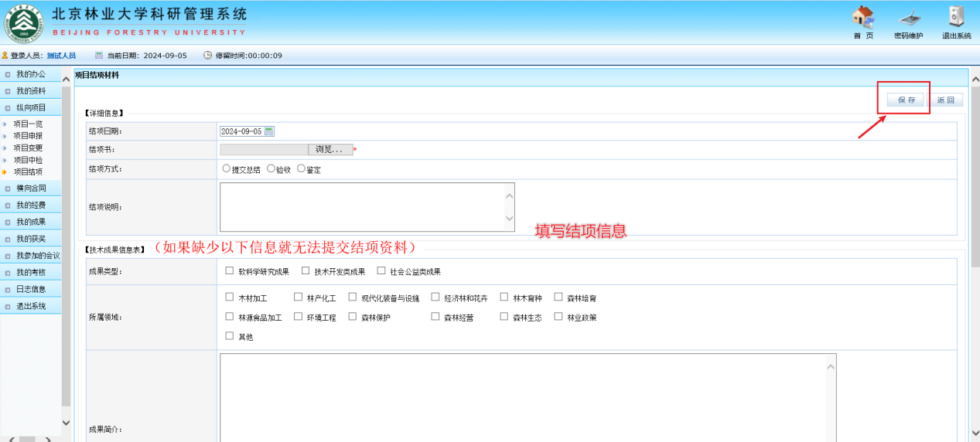
Task: Open 项目申报 in the sidebar tree
Action: coord(28,136)
